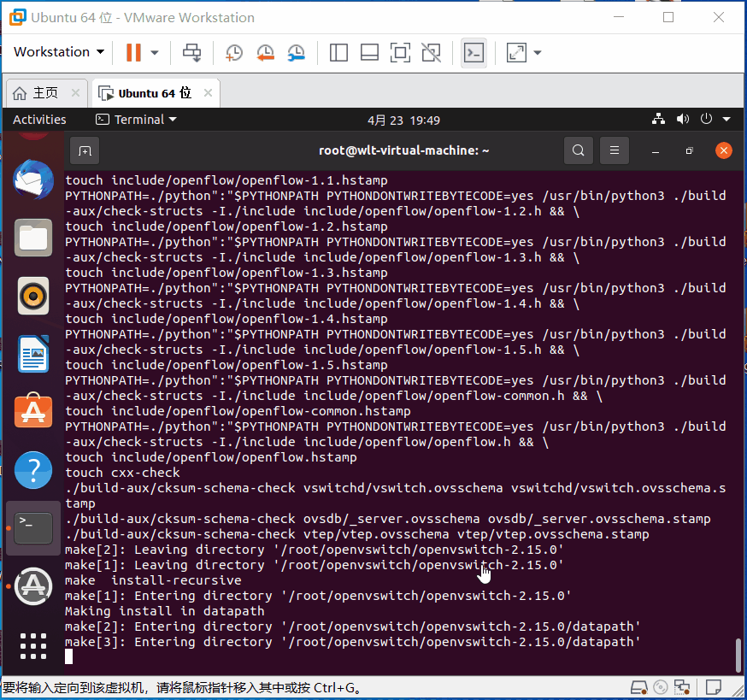Close the terminal with orange X
The height and width of the screenshot is (700, 747).
pos(724,150)
